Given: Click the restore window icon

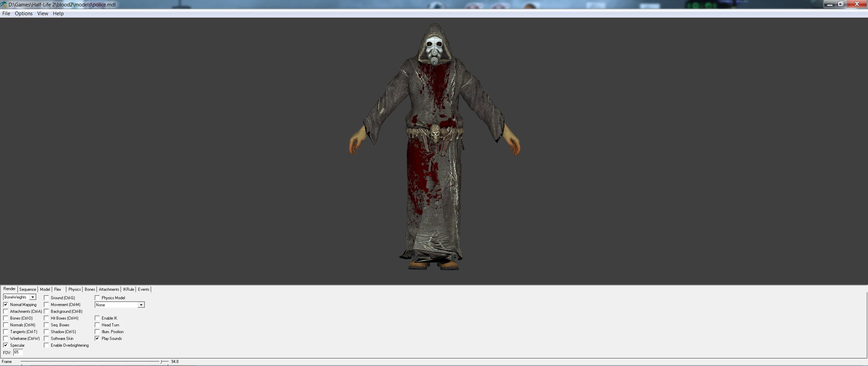Looking at the screenshot, I should (841, 4).
